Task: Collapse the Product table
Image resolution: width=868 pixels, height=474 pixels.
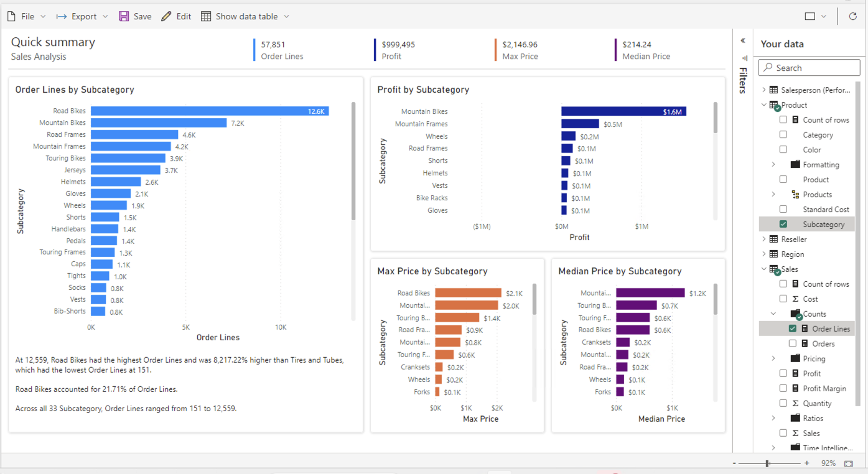Action: (x=764, y=105)
